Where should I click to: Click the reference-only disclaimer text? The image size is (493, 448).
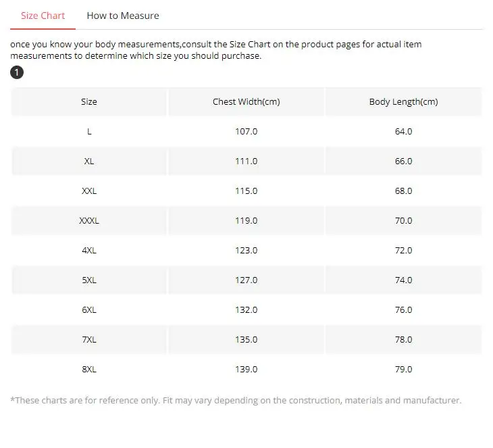(x=236, y=401)
